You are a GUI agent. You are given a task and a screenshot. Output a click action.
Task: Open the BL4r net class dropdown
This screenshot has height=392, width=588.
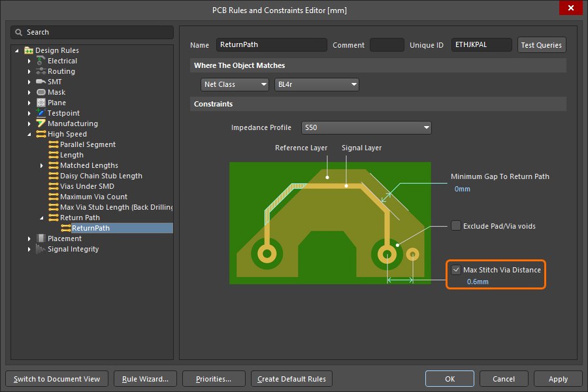click(317, 84)
